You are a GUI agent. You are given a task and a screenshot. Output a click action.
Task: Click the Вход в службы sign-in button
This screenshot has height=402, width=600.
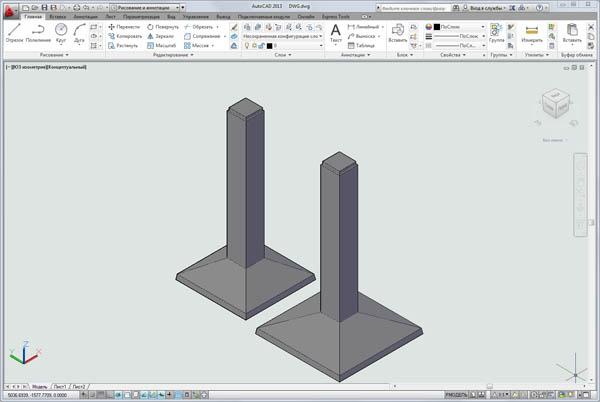pos(484,7)
